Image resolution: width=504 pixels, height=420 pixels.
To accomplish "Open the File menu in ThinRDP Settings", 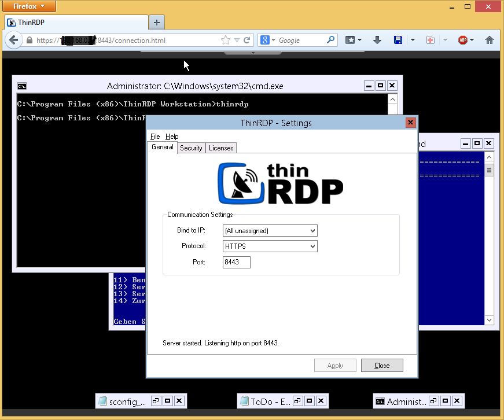I will click(x=155, y=137).
